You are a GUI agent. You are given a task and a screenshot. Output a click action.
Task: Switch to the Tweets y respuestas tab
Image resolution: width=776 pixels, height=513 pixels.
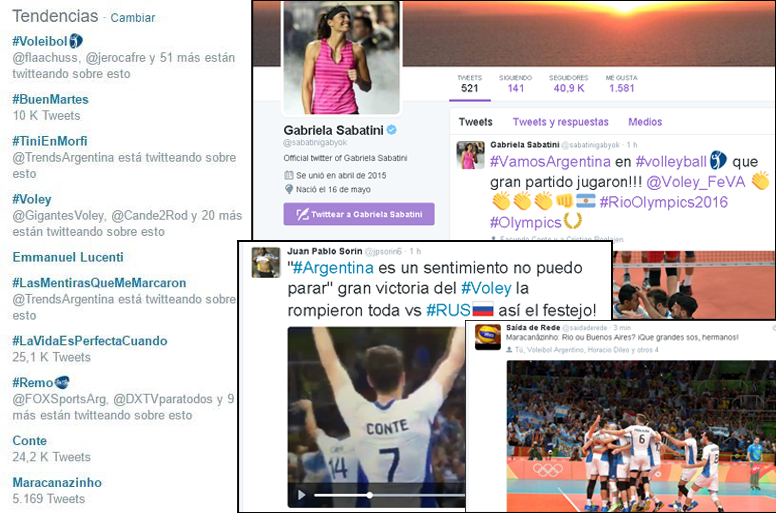tap(561, 122)
